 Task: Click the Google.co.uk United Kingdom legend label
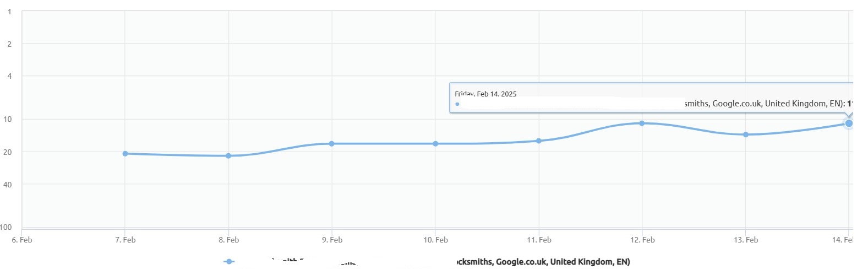pos(543,262)
